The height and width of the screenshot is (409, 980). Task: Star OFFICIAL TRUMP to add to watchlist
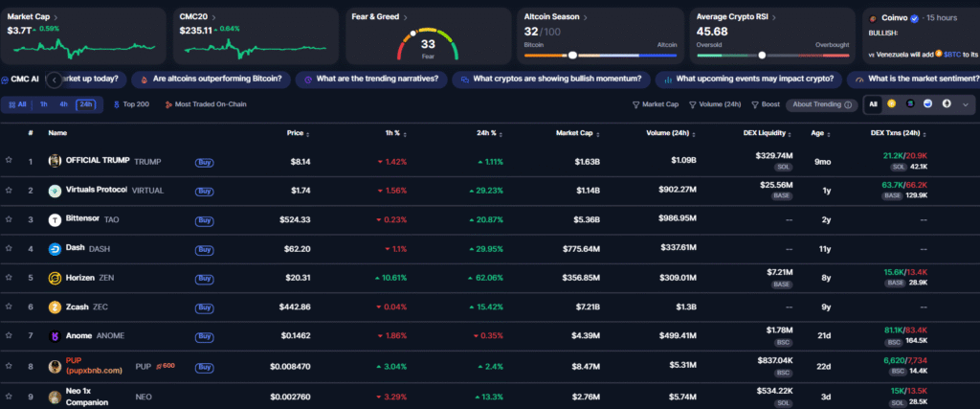click(9, 160)
